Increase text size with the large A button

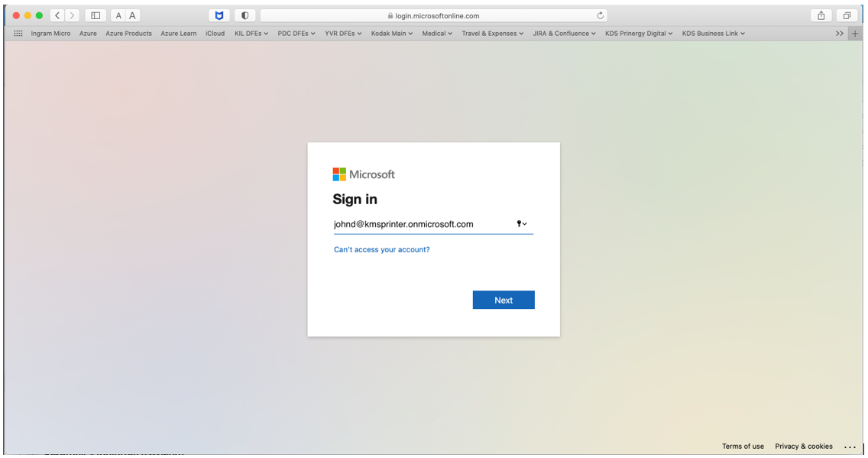tap(132, 15)
